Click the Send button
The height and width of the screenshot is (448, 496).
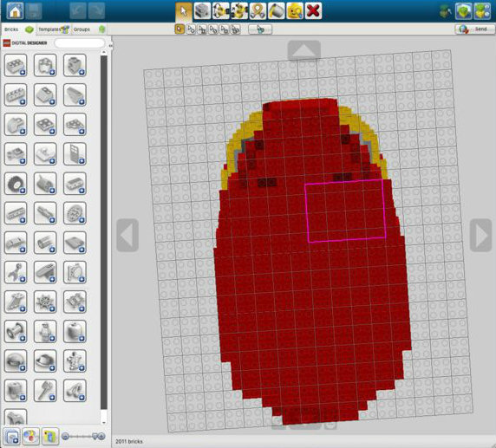point(475,29)
